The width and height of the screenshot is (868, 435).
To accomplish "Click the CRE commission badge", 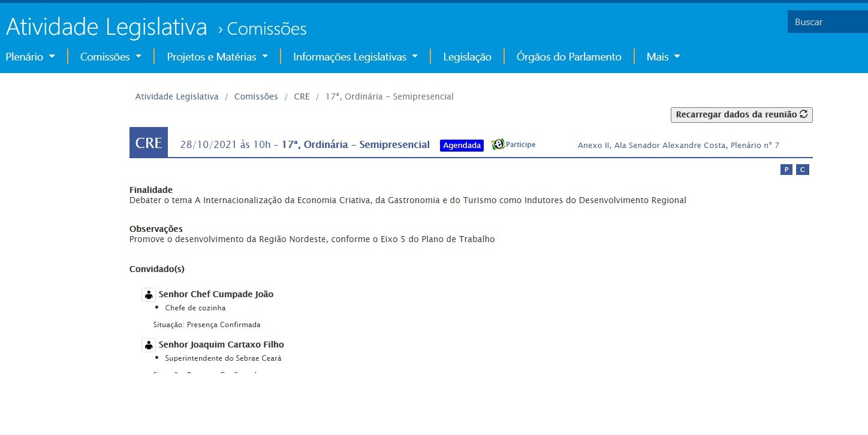I will click(x=149, y=143).
